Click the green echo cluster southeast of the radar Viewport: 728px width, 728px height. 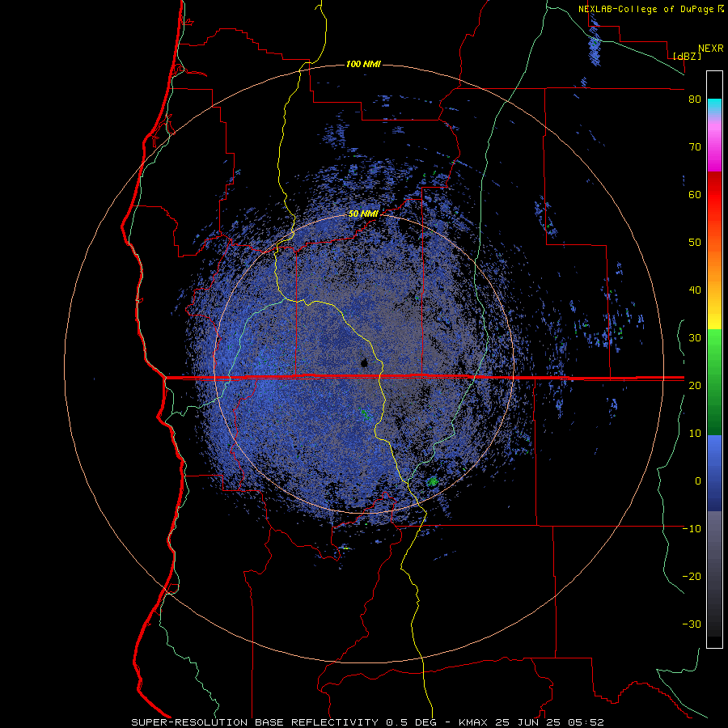433,481
